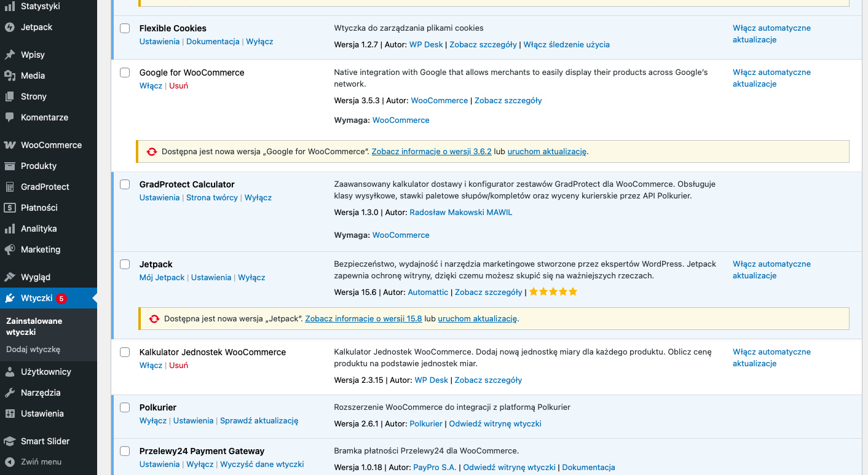This screenshot has height=475, width=868.
Task: Click the Wtyczki plug icon
Action: click(10, 299)
